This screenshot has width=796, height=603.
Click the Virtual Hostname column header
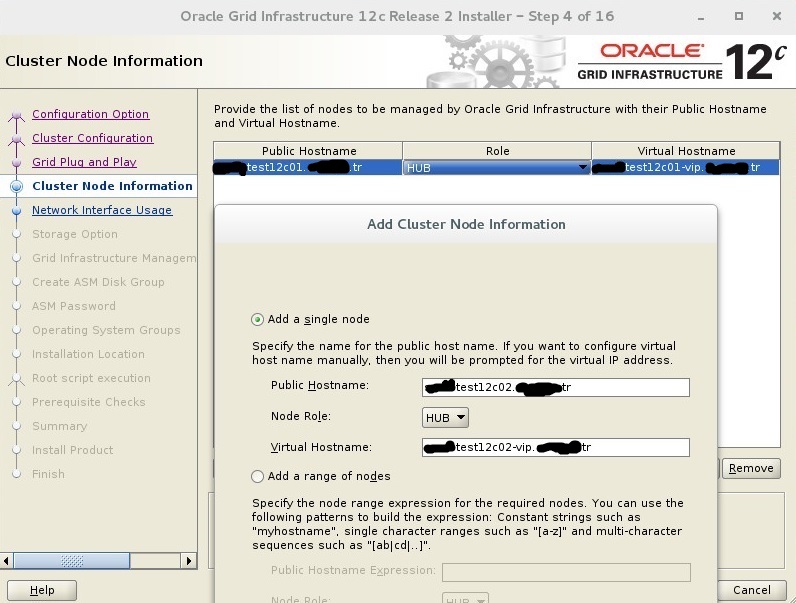tap(686, 151)
